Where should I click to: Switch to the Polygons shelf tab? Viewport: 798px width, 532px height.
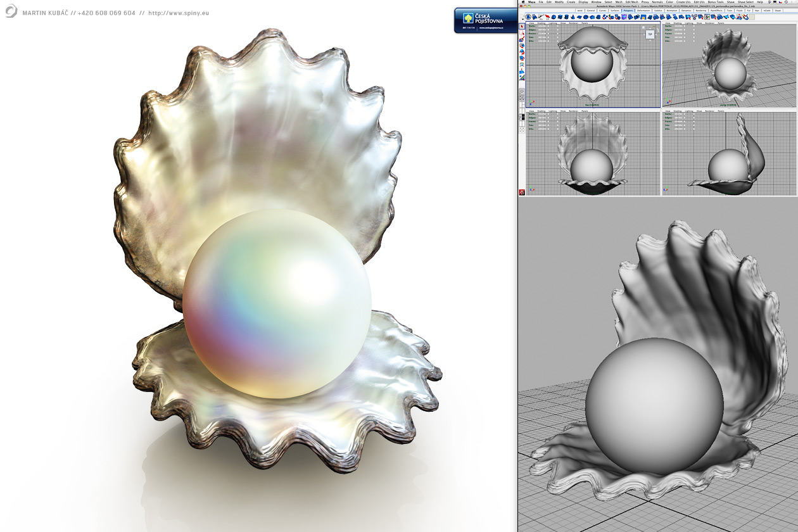coord(628,11)
